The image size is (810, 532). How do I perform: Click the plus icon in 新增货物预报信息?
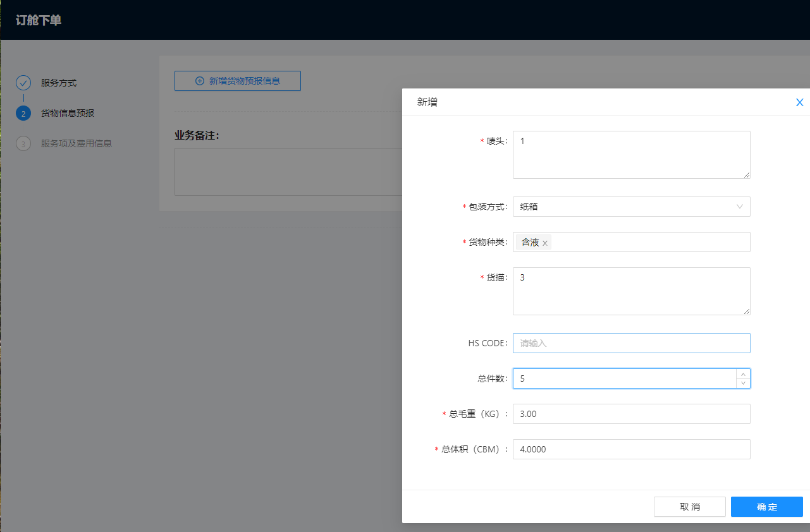click(200, 81)
